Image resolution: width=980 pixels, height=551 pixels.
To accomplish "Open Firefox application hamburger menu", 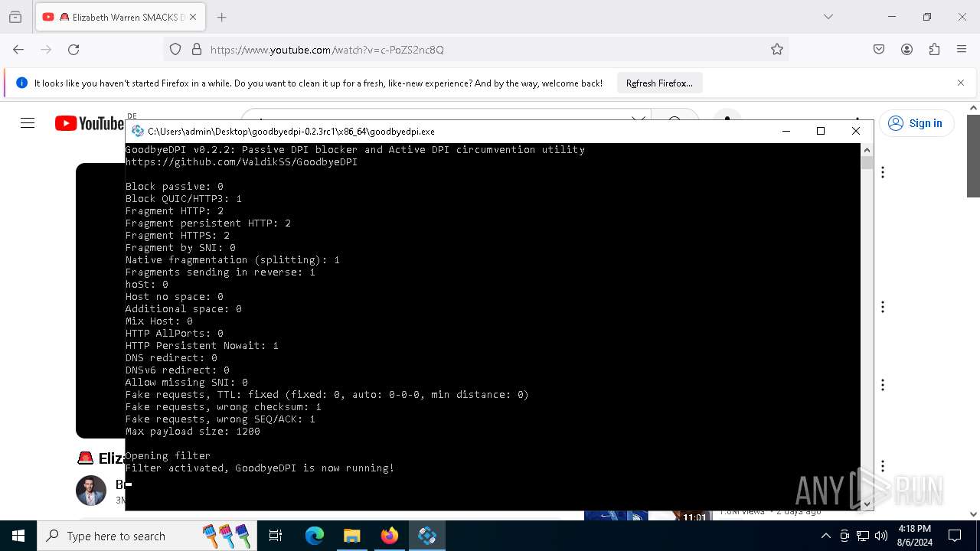I will click(962, 49).
